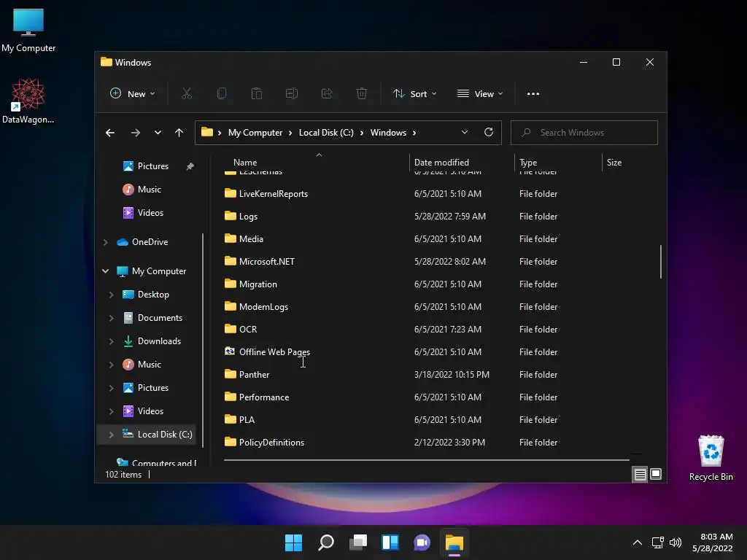Click the Rename icon in toolbar
The width and height of the screenshot is (747, 560).
point(292,94)
